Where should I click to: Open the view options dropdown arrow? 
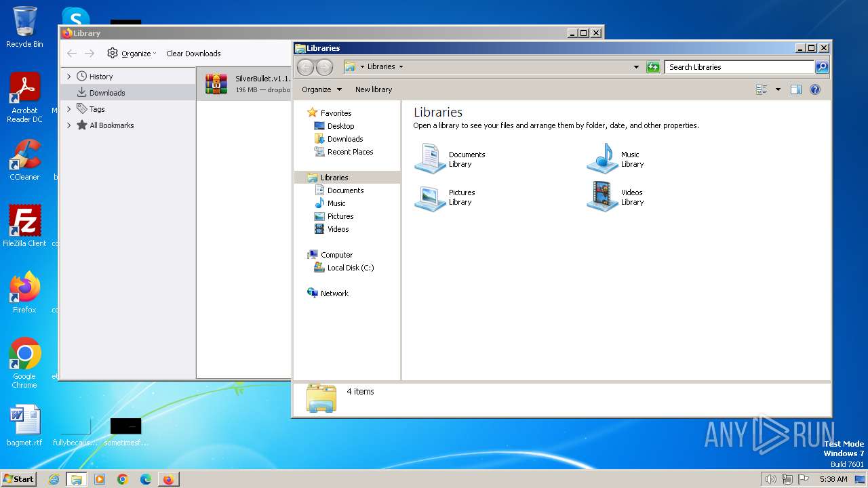click(778, 89)
